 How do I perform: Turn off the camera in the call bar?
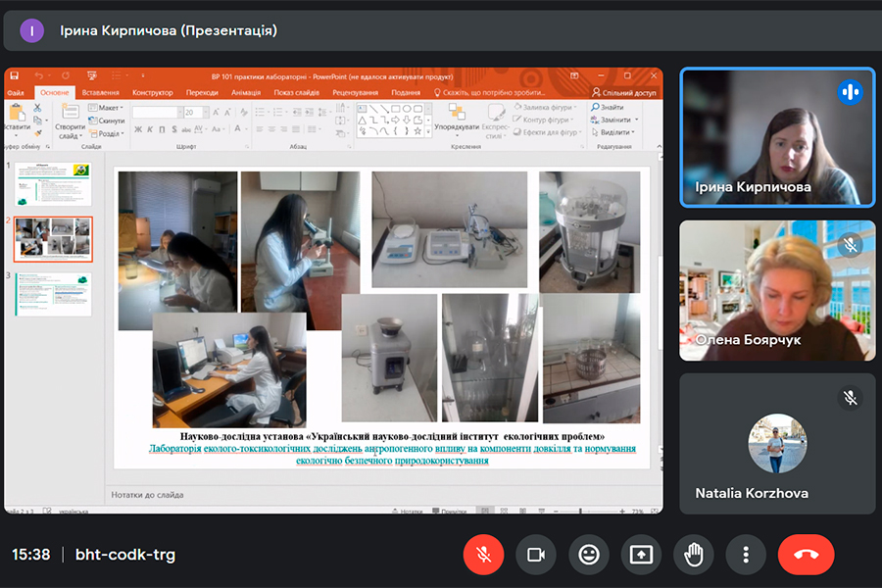[x=535, y=555]
